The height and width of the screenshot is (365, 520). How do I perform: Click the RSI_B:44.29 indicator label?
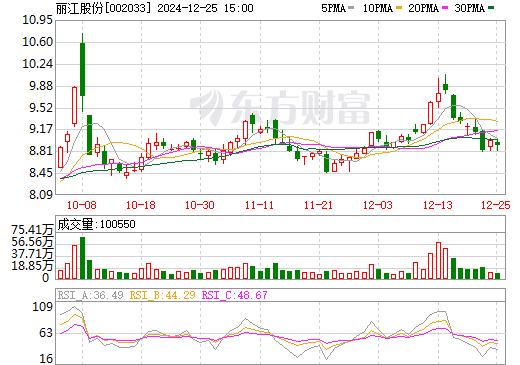pos(162,295)
